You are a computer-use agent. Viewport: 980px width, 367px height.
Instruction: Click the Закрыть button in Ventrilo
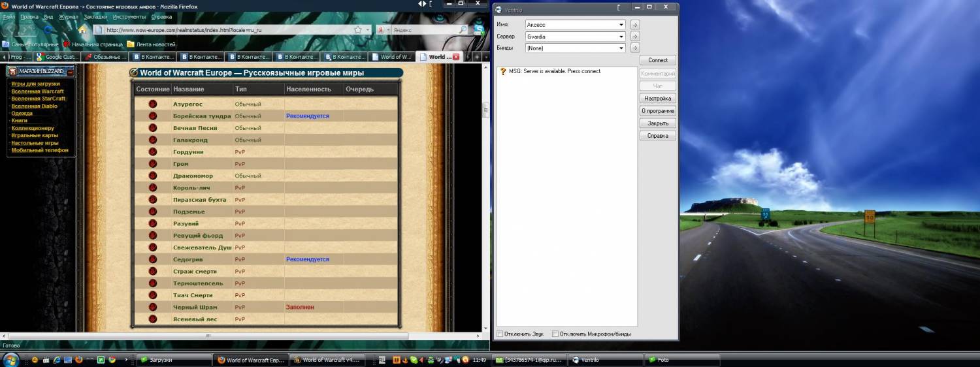click(658, 123)
